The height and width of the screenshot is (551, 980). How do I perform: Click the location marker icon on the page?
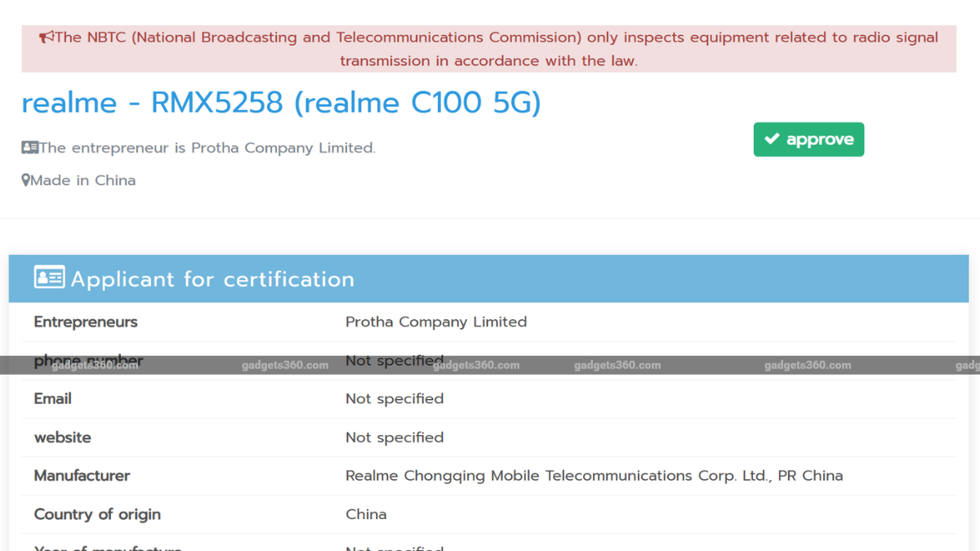pyautogui.click(x=24, y=180)
